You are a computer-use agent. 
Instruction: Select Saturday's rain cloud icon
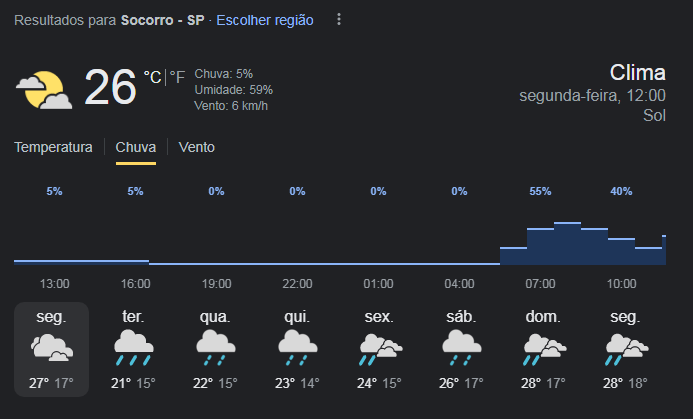point(461,349)
